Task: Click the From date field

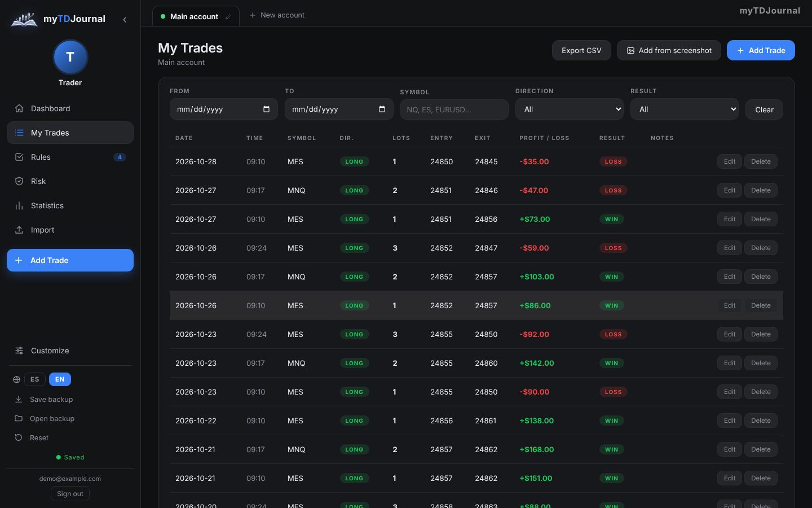Action: [x=223, y=109]
